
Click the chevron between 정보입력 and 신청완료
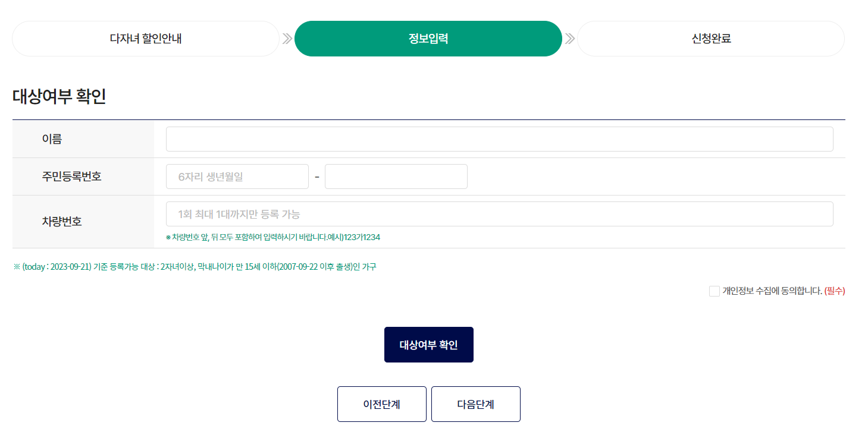(x=570, y=38)
